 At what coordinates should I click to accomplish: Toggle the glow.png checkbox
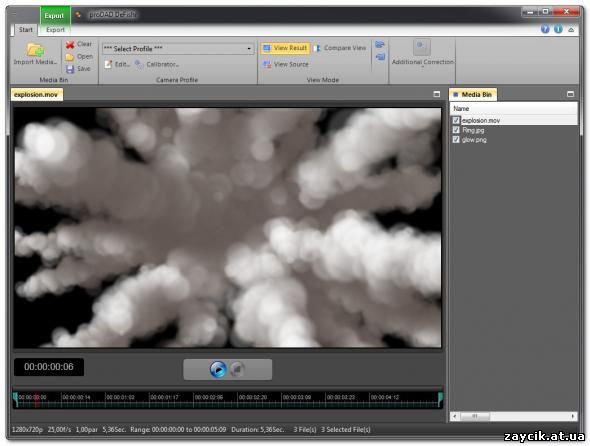[456, 140]
